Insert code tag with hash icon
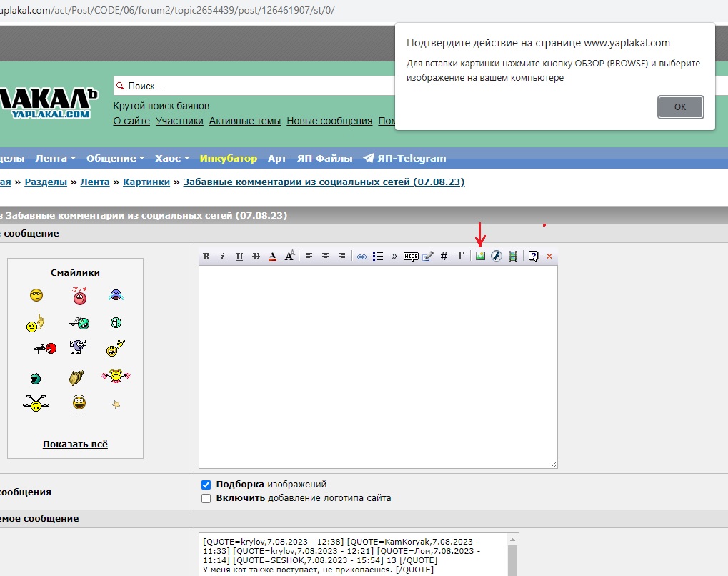The image size is (728, 576). [444, 257]
